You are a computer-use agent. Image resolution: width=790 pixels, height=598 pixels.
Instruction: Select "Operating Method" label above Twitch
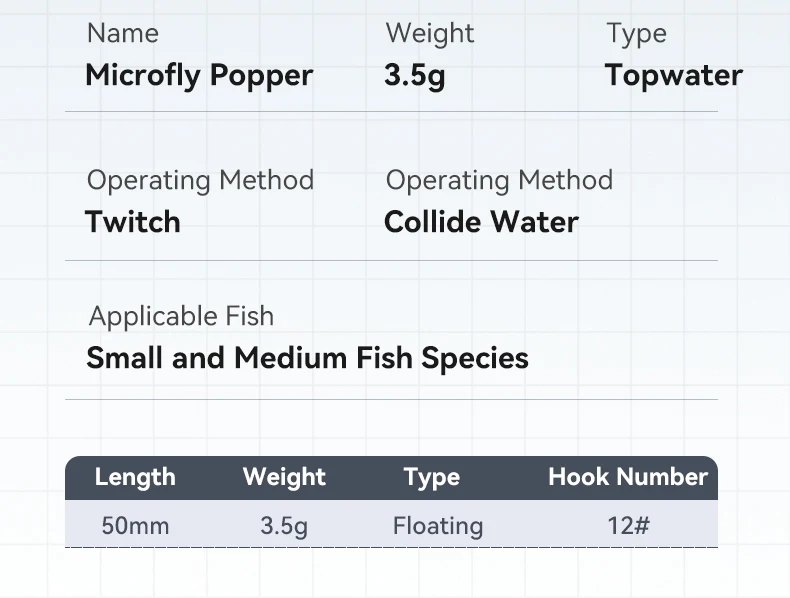(200, 180)
